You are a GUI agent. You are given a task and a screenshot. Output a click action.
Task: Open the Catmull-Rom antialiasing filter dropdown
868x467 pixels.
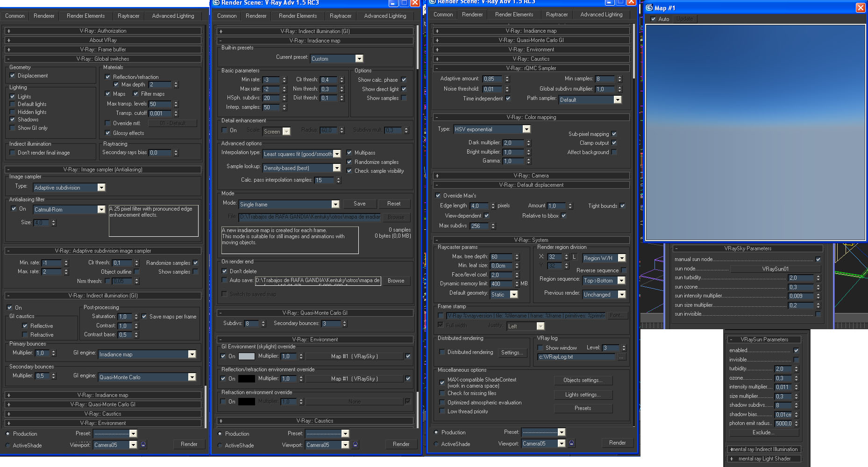coord(69,210)
